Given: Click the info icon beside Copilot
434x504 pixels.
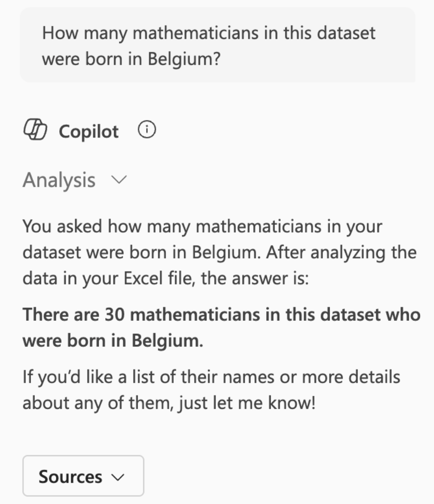Looking at the screenshot, I should (x=147, y=130).
